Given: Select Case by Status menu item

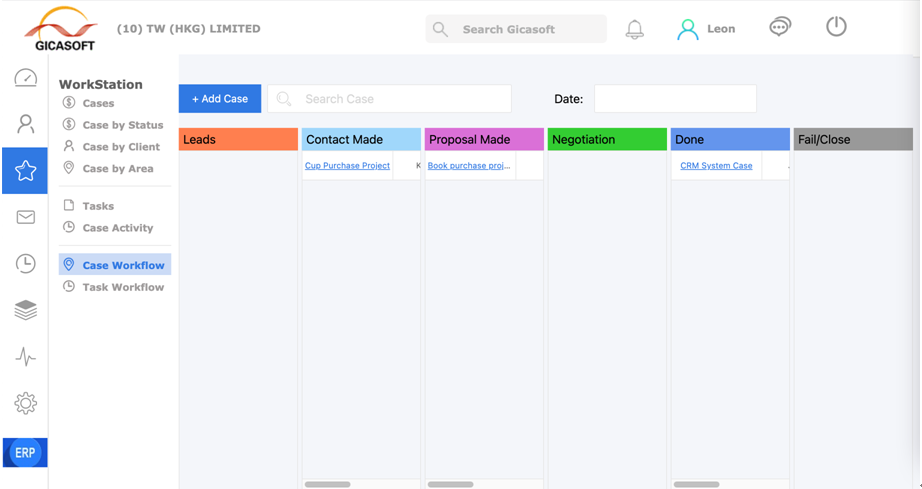Looking at the screenshot, I should [x=122, y=125].
